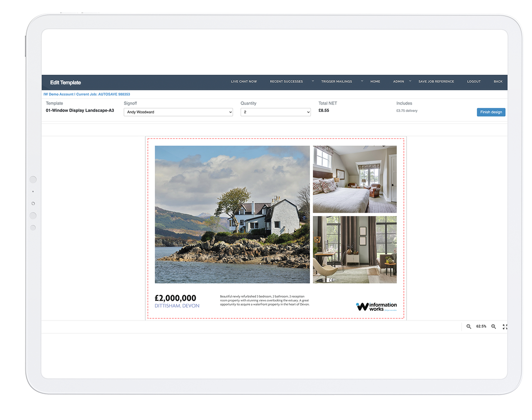Enter fullscreen view of the template
Image resolution: width=532 pixels, height=420 pixels.
coord(505,327)
